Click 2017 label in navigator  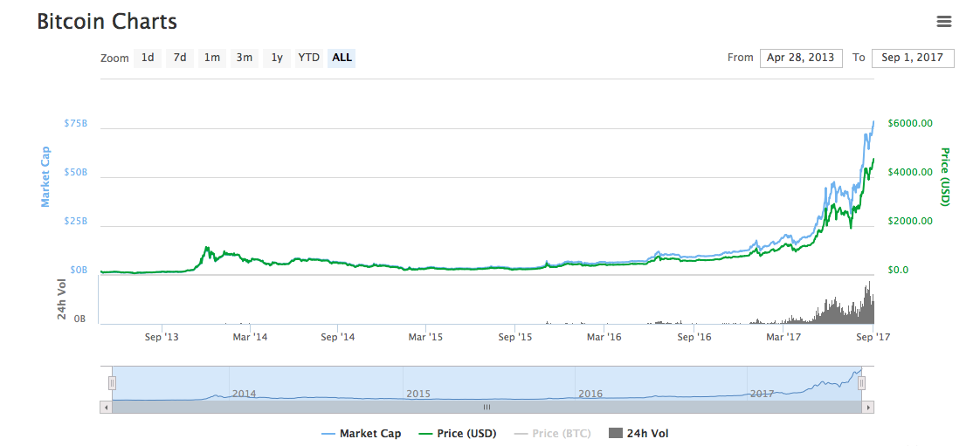coord(763,395)
